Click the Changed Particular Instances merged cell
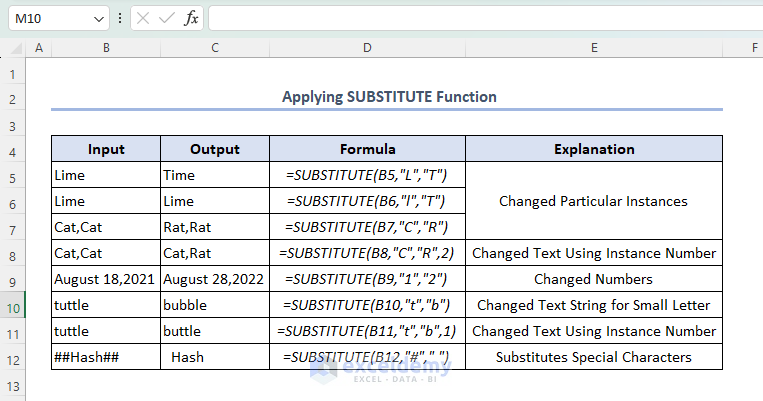 pos(594,201)
